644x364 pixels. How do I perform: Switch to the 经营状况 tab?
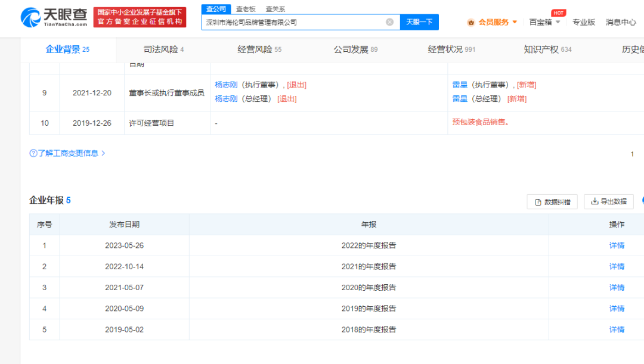pyautogui.click(x=451, y=49)
